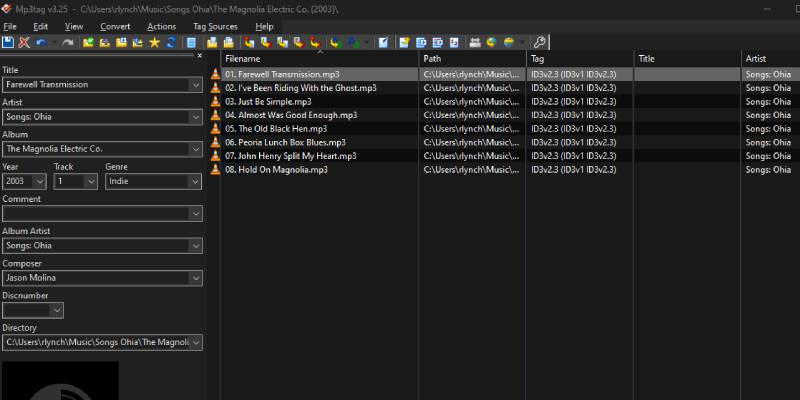Image resolution: width=800 pixels, height=400 pixels.
Task: Expand the Directory field dropdown arrow
Action: [x=196, y=342]
